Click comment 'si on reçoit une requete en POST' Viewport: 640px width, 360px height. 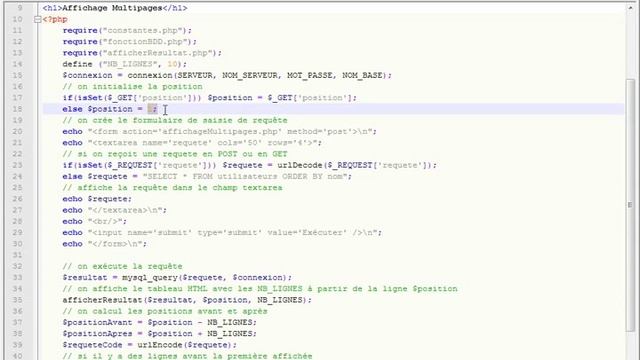pyautogui.click(x=175, y=154)
